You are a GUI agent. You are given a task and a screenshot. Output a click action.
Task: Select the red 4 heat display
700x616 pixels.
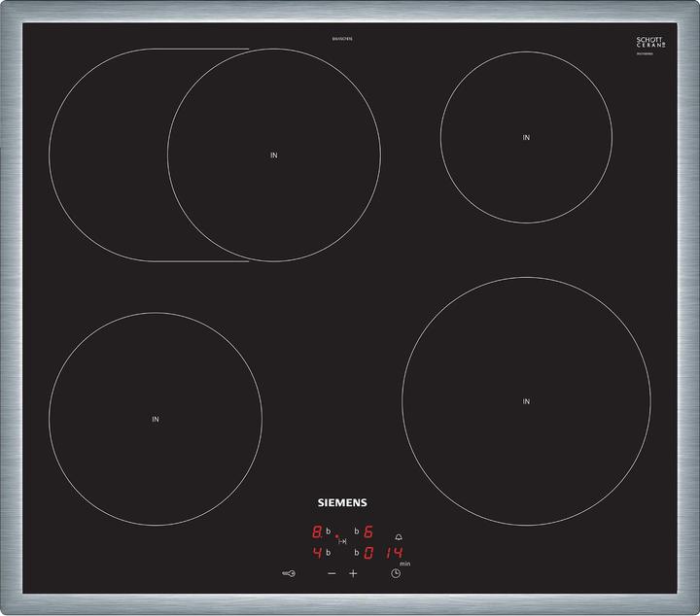[x=317, y=553]
